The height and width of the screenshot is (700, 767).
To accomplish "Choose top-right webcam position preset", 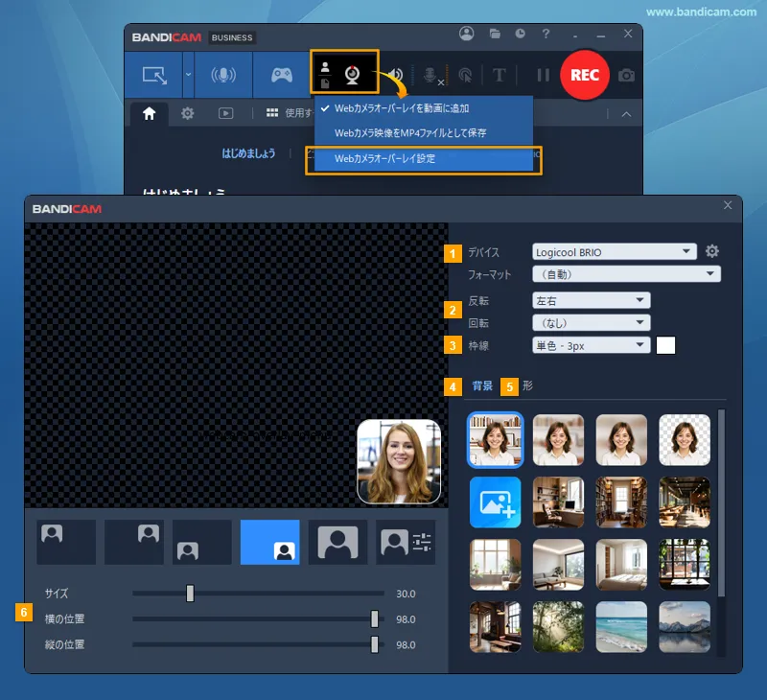I will [134, 542].
